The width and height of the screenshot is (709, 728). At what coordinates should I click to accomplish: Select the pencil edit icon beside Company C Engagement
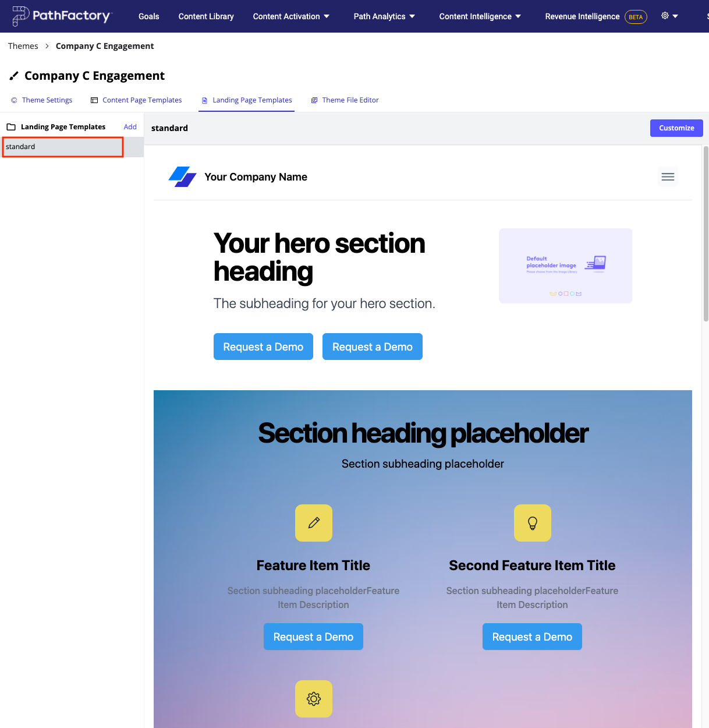click(x=14, y=75)
